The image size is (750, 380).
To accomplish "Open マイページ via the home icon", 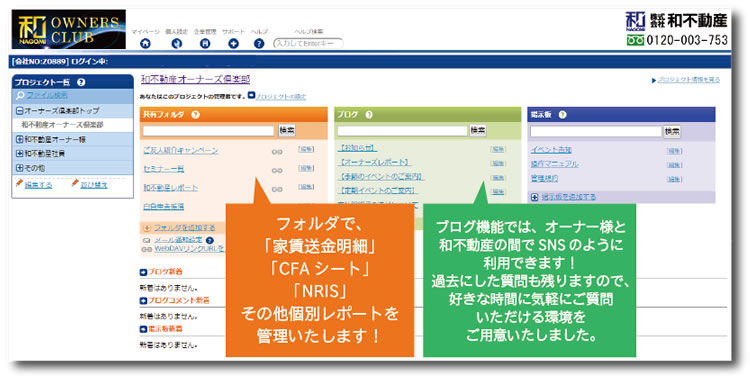I will (x=145, y=44).
